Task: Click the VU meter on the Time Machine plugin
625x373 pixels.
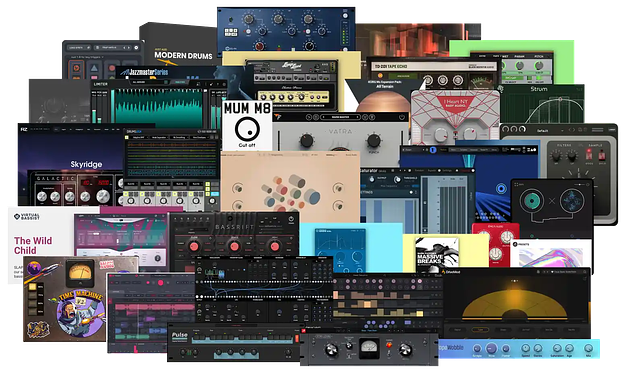Action: click(81, 273)
